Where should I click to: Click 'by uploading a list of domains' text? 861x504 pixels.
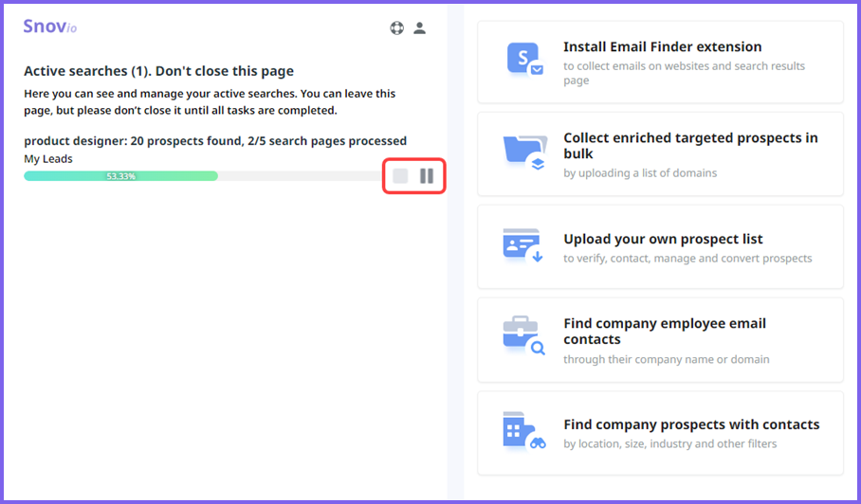640,173
